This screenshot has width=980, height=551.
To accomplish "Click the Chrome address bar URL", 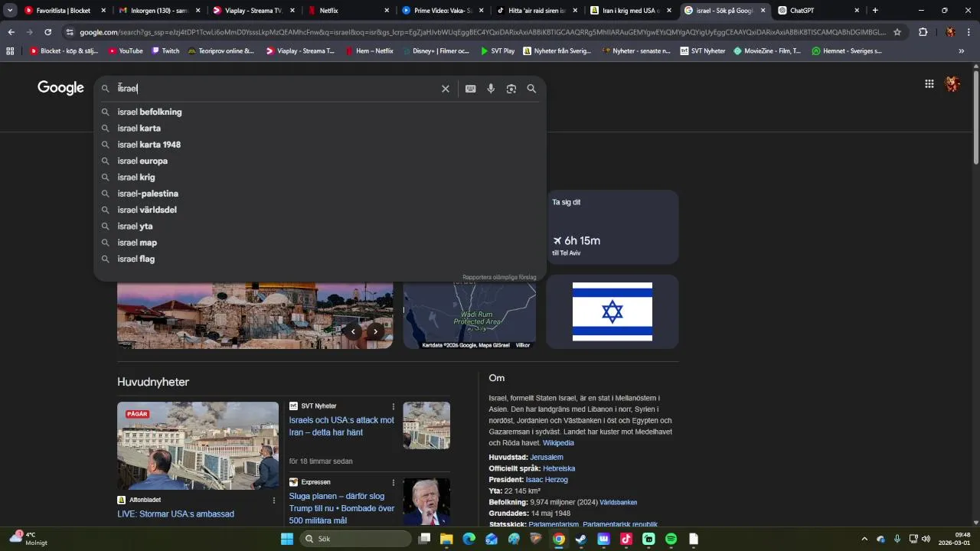I will point(482,32).
